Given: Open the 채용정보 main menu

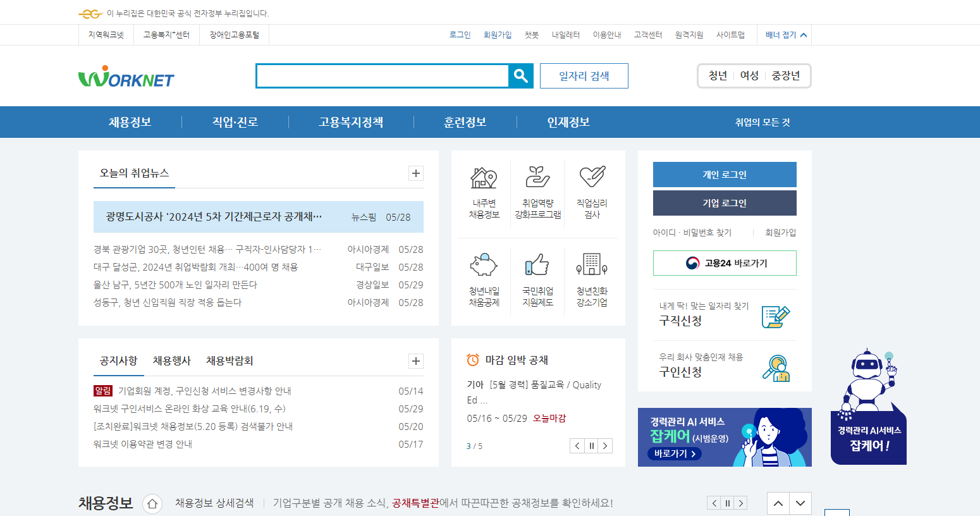Looking at the screenshot, I should coord(130,122).
